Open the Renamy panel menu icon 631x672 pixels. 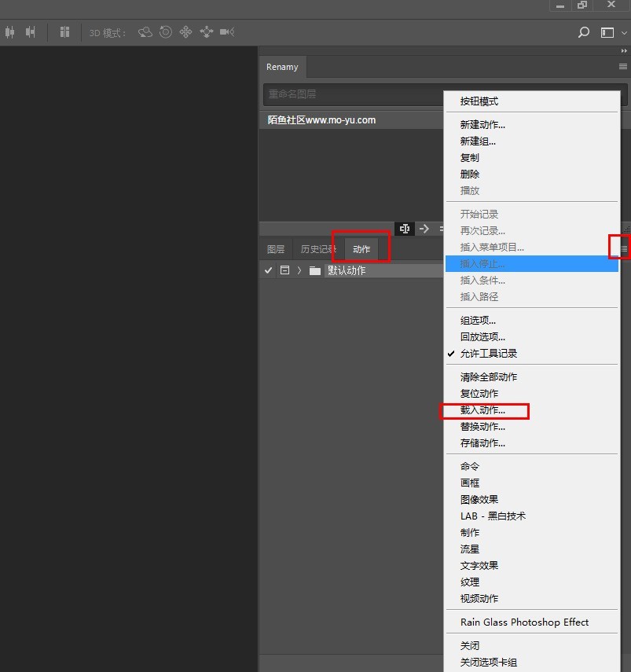[x=623, y=67]
